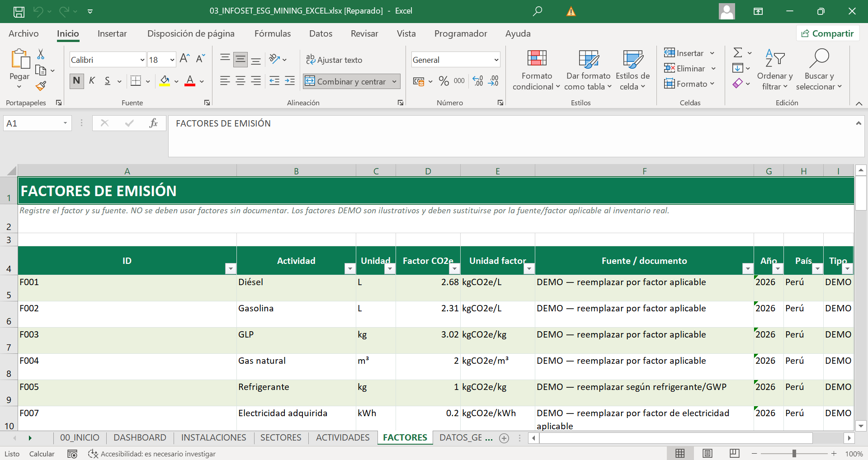Viewport: 868px width, 460px height.
Task: Open font size 18 dropdown
Action: pos(172,60)
